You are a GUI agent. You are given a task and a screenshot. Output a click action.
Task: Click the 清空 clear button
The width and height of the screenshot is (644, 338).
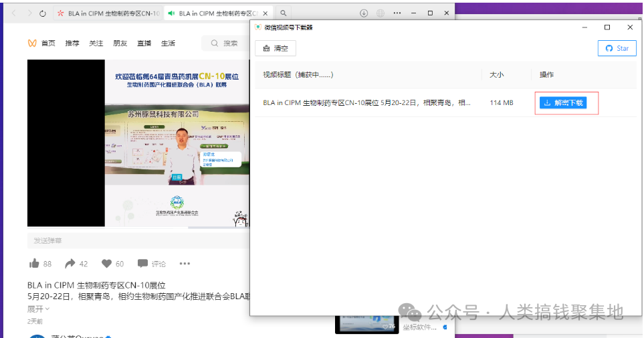[276, 48]
